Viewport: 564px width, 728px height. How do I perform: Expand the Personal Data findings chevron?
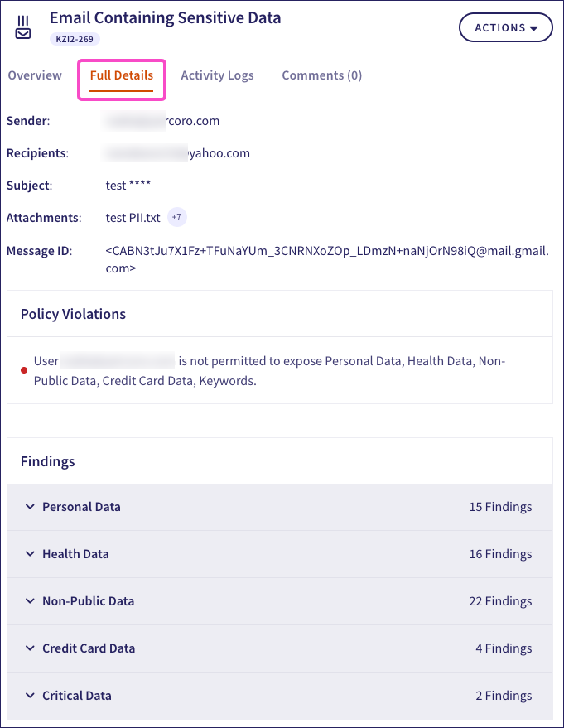(x=30, y=507)
